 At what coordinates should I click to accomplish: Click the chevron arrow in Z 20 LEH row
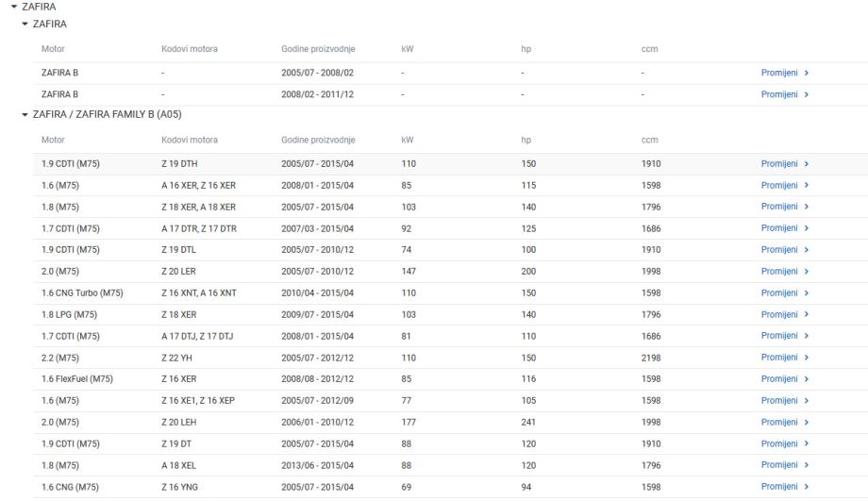coord(807,422)
